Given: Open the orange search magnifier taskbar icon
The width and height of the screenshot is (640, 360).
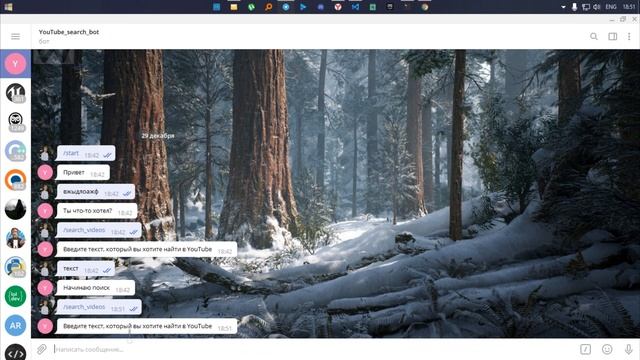Looking at the screenshot, I should pyautogui.click(x=269, y=7).
